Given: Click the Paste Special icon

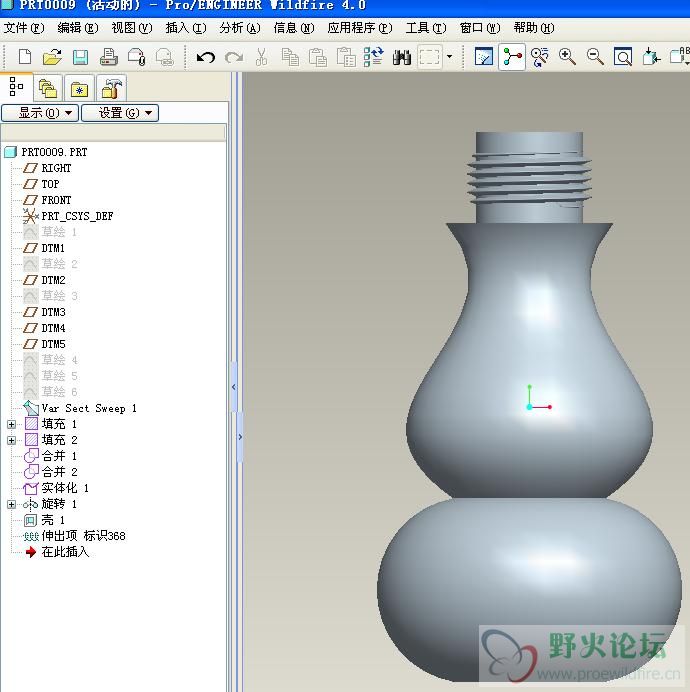Looking at the screenshot, I should [346, 57].
